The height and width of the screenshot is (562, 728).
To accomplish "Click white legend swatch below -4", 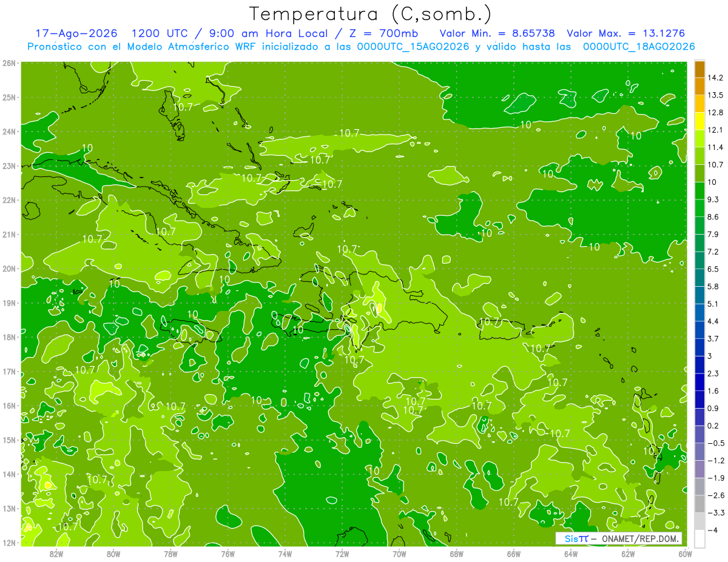I will (699, 538).
